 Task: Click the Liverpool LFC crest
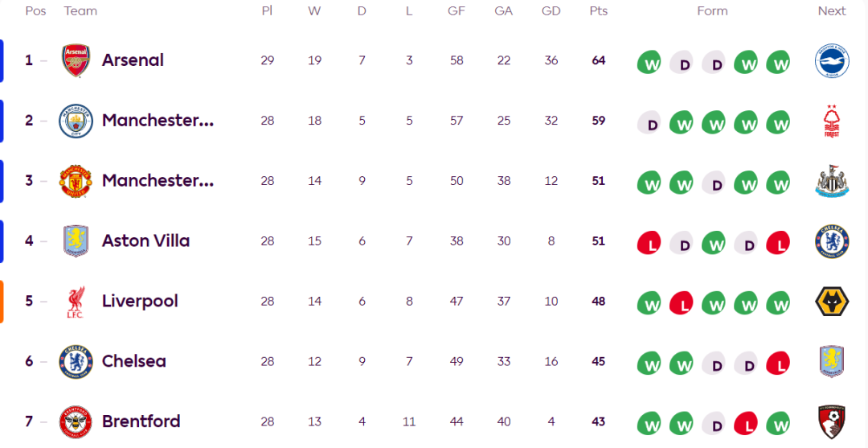76,302
